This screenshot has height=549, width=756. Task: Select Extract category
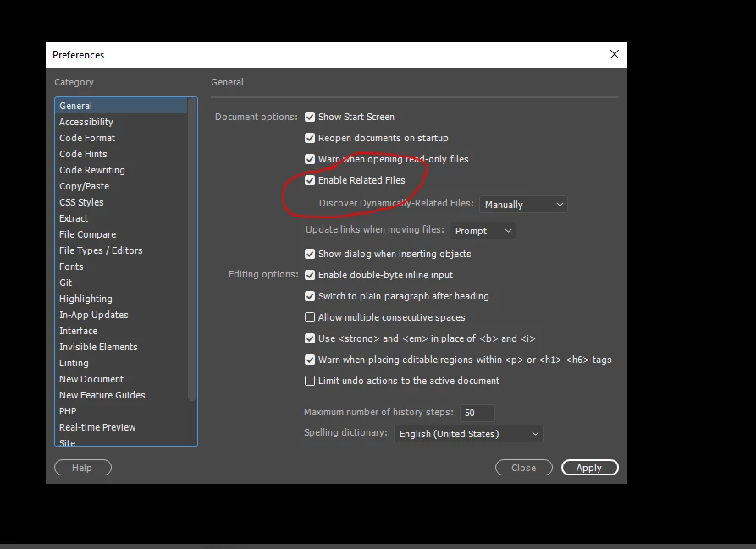121,218
